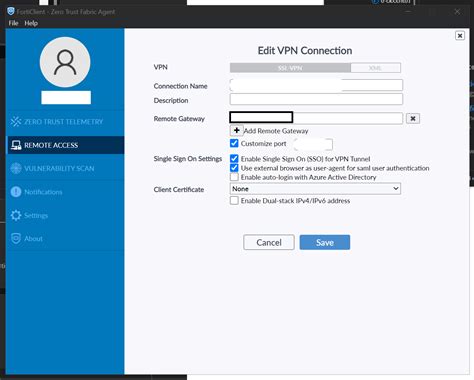
Task: Remove the remote gateway with X button
Action: point(413,118)
